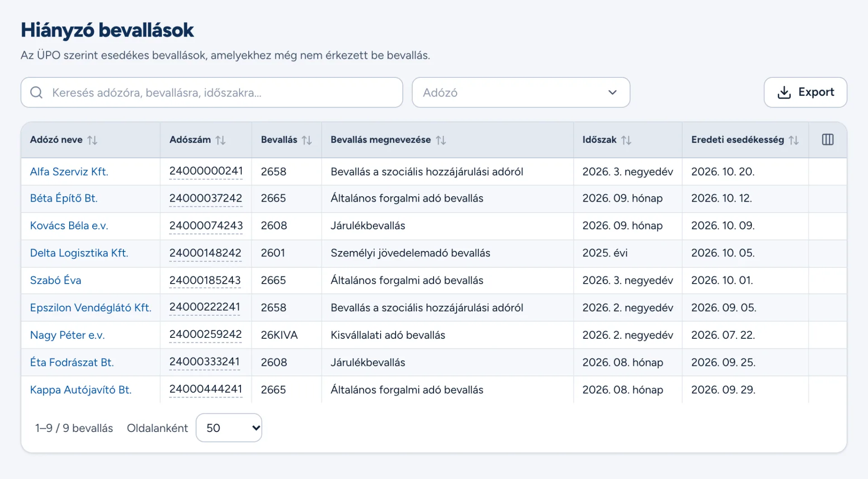Click due date 2026. 10. 20.
The image size is (868, 479).
[723, 172]
